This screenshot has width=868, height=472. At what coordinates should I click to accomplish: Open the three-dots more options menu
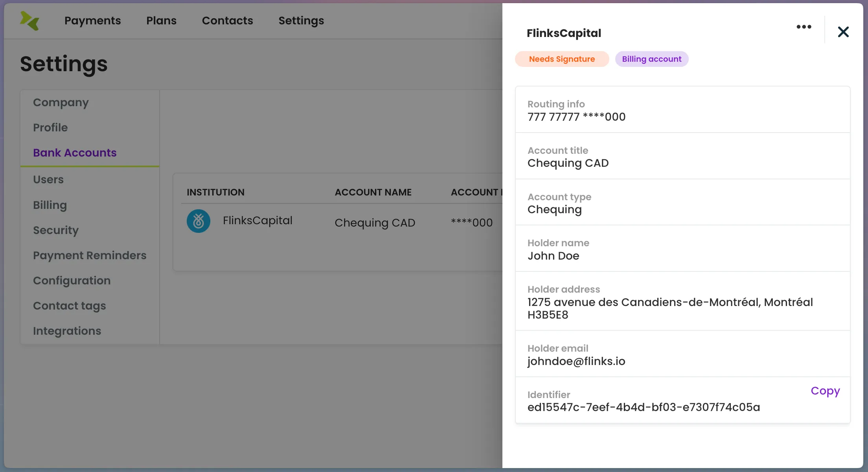(x=804, y=27)
